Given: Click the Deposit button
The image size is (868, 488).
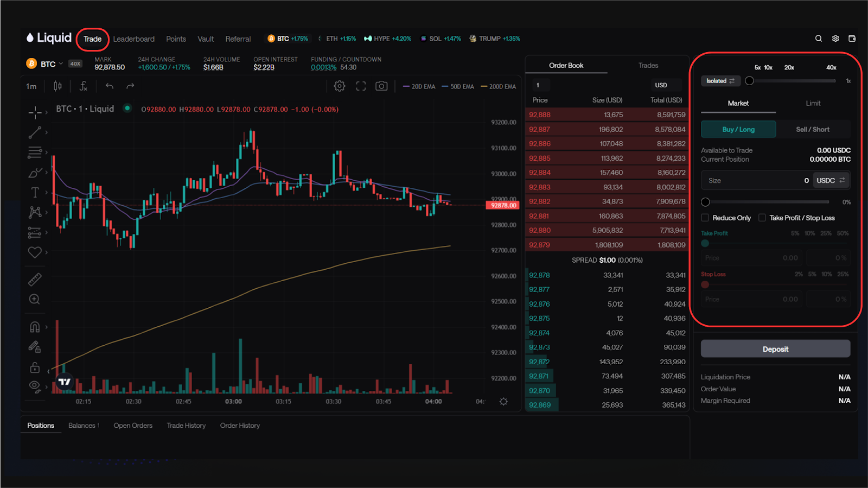Looking at the screenshot, I should [x=775, y=349].
